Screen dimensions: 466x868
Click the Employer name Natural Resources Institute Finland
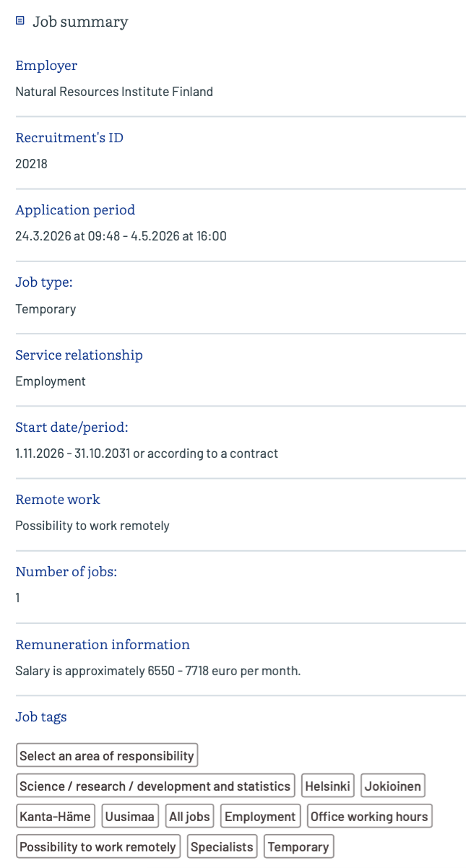114,92
